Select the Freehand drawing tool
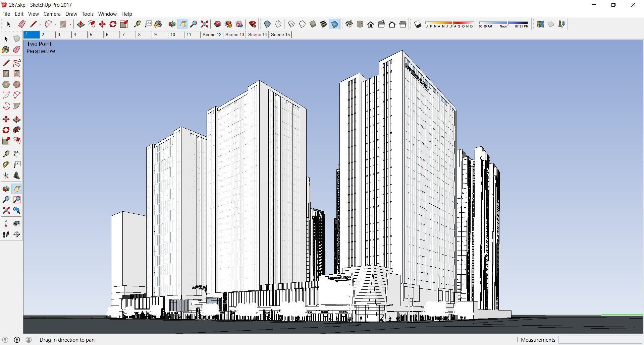The image size is (644, 345). (x=17, y=63)
